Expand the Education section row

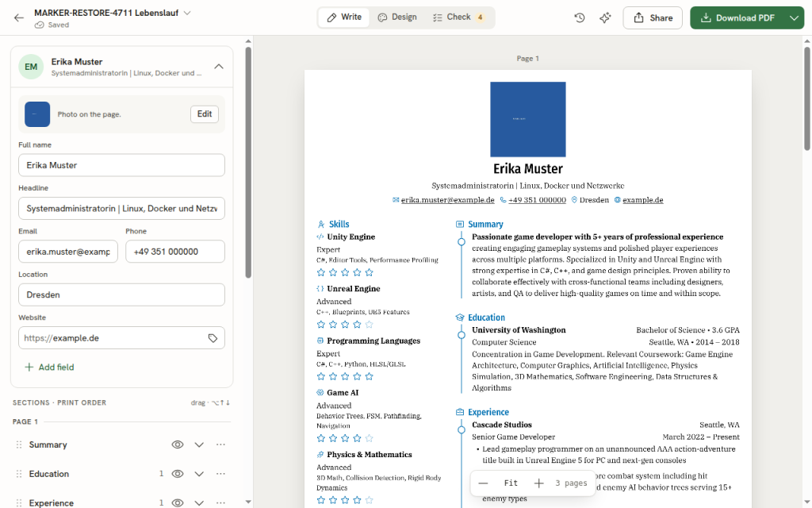(199, 474)
